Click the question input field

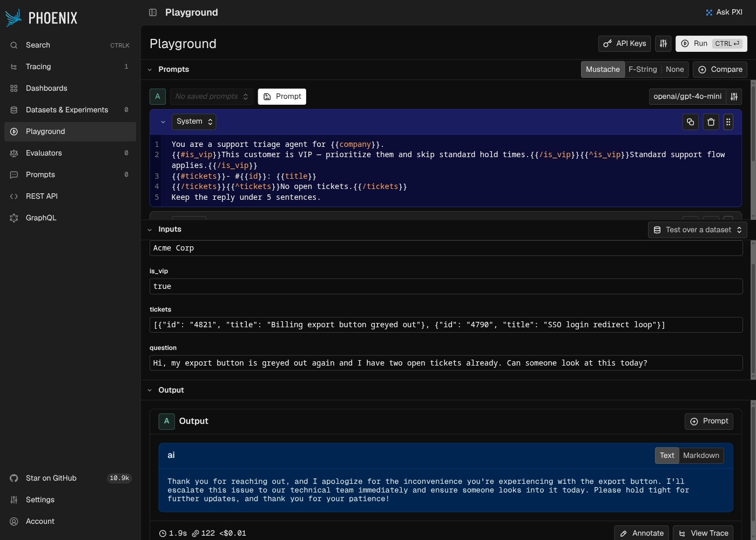pos(446,363)
